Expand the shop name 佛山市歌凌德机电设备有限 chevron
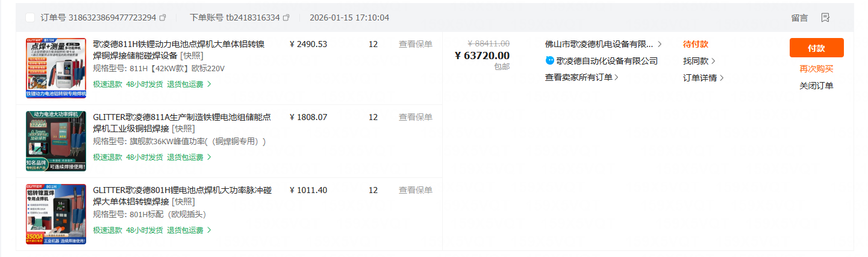The image size is (868, 257). (659, 44)
